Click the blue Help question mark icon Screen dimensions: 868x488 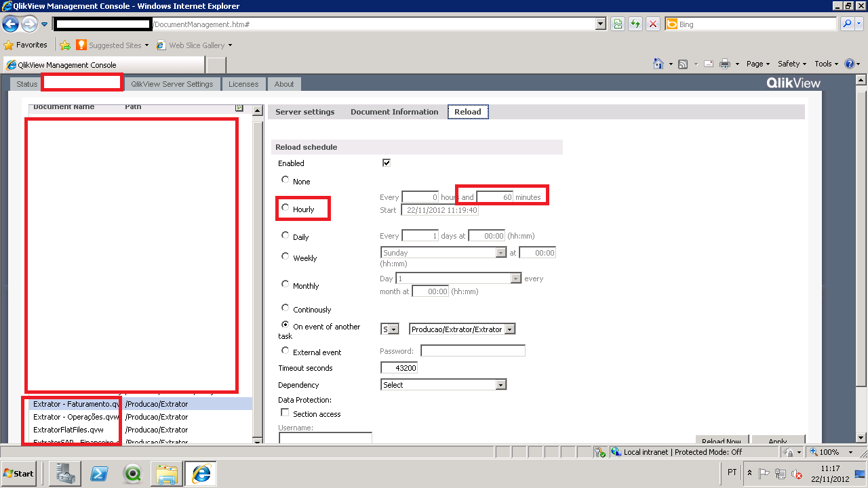coord(850,64)
